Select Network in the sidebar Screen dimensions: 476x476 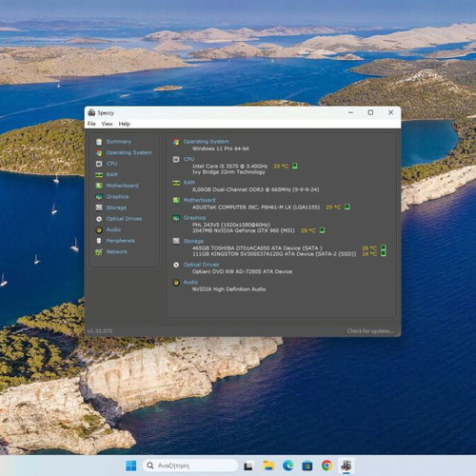pos(116,251)
